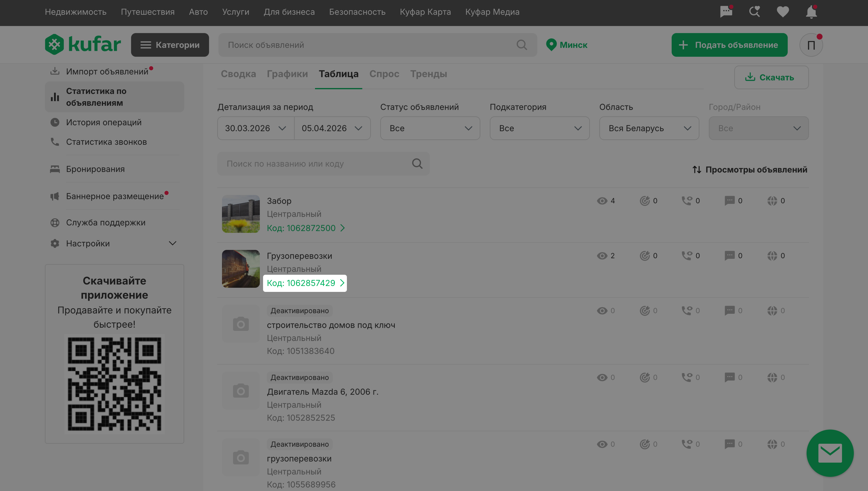Viewport: 868px width, 491px height.
Task: Open Импорт объявлений in sidebar
Action: point(107,71)
